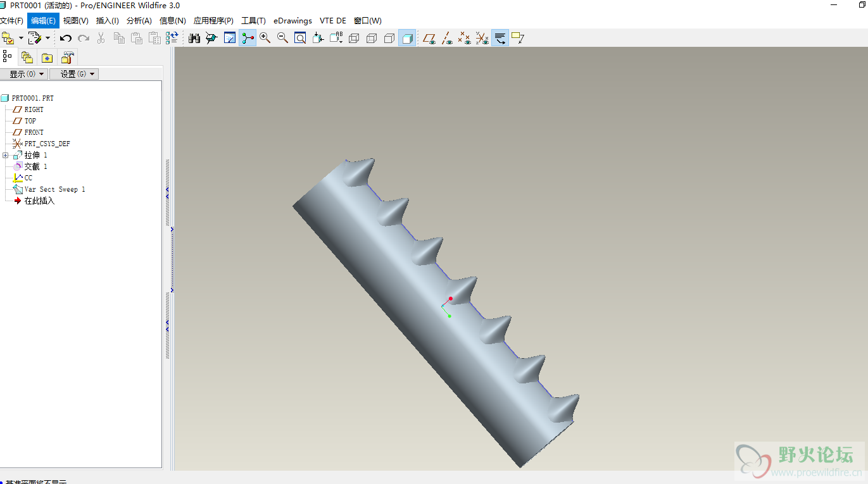
Task: Open the edit pencil dropdown arrow
Action: coord(47,39)
